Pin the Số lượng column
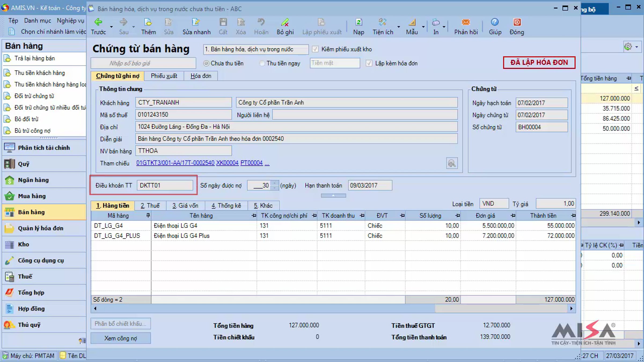The height and width of the screenshot is (362, 644). [x=458, y=216]
